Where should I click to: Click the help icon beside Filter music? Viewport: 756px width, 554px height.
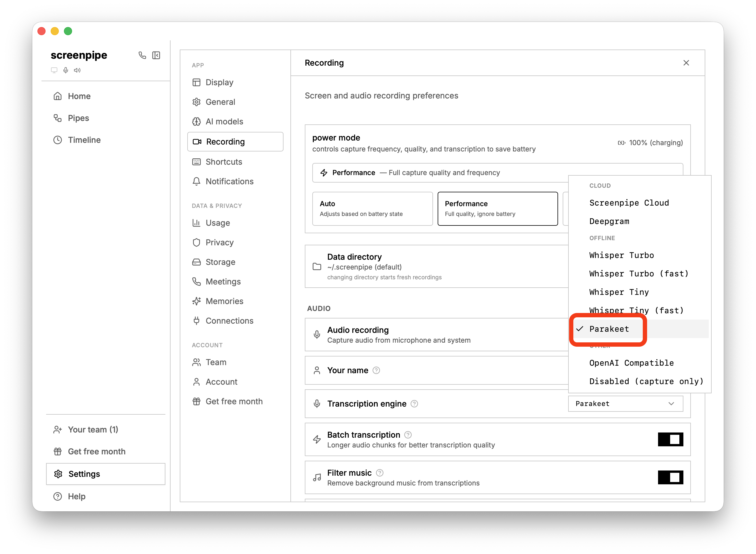pos(379,473)
